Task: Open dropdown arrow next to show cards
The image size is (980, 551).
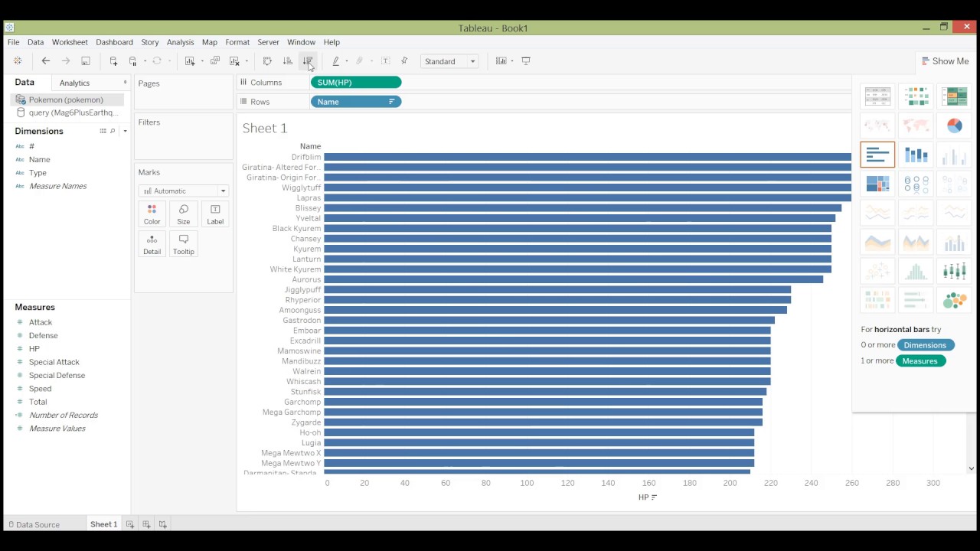Action: (512, 61)
